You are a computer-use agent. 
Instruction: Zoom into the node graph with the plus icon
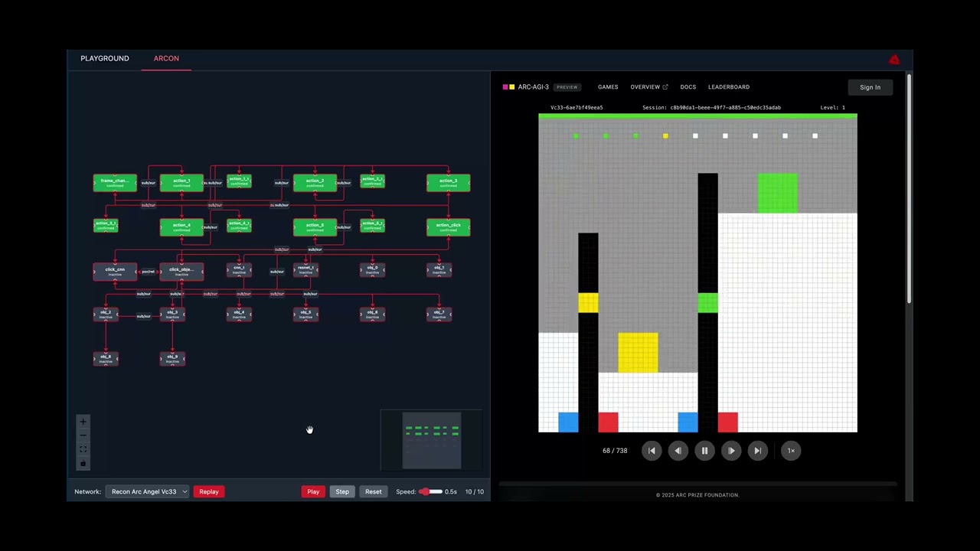[83, 422]
